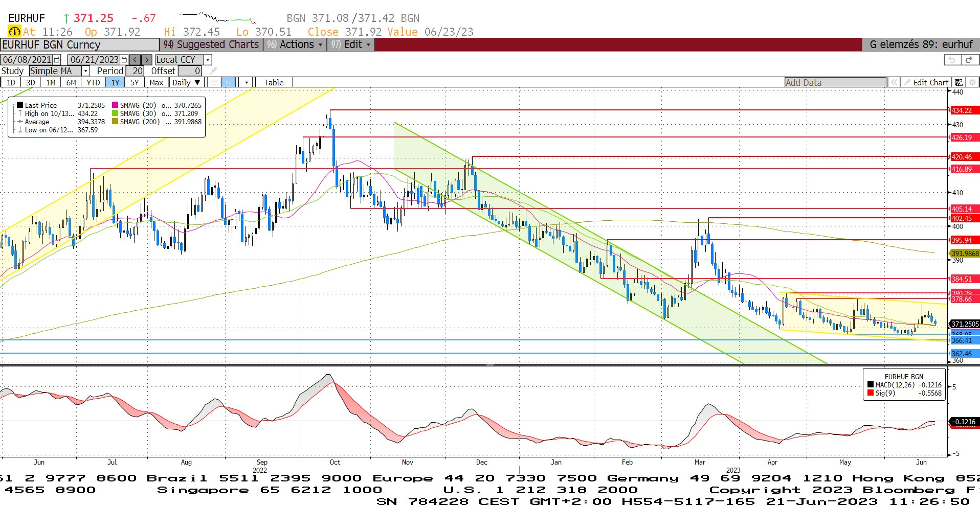980x530 pixels.
Task: Click the Period value field
Action: (135, 71)
